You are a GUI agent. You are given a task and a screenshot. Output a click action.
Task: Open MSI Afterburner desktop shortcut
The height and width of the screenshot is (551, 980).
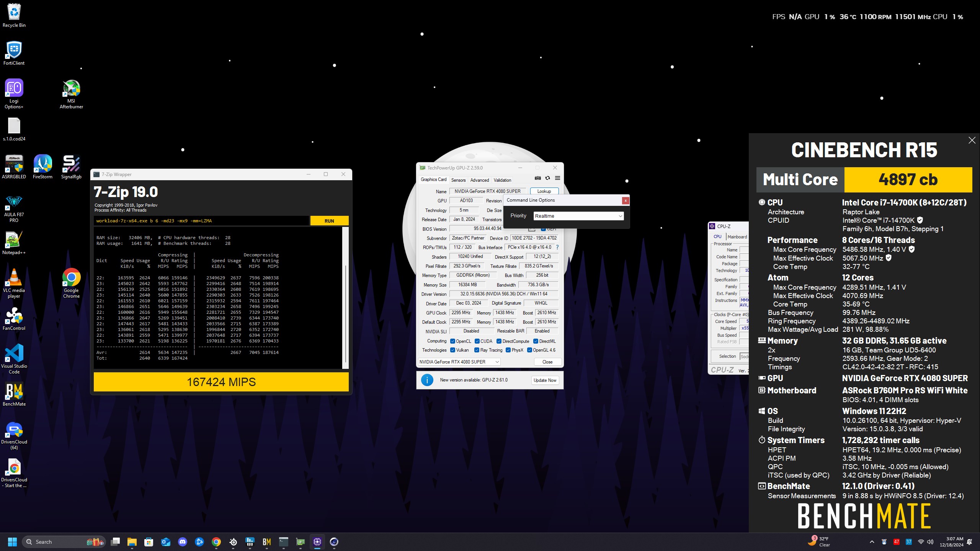pyautogui.click(x=71, y=94)
